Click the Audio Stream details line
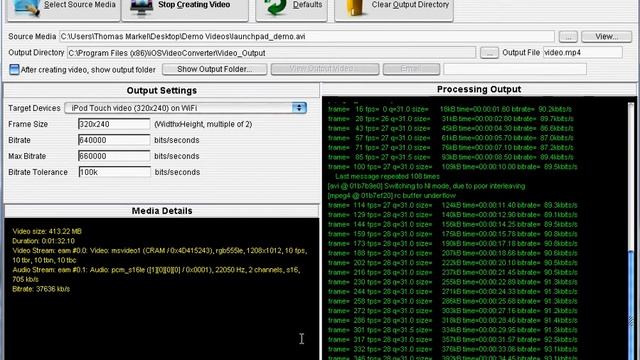Screen dimensions: 640x360 [x=156, y=275]
